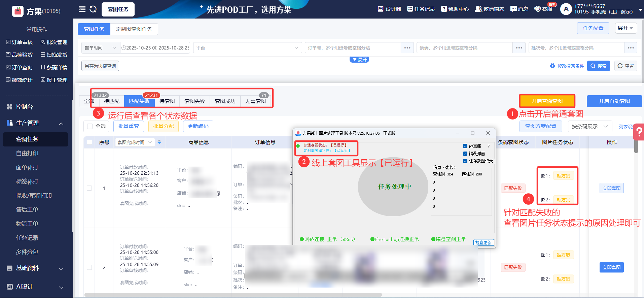
Task: Open 品检验货 shortcut
Action: coord(19,55)
